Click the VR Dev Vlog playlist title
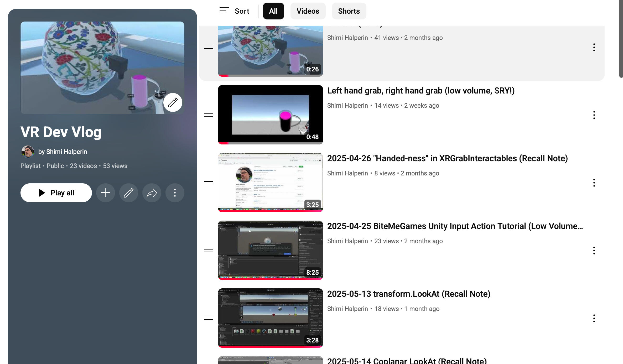 (x=61, y=132)
